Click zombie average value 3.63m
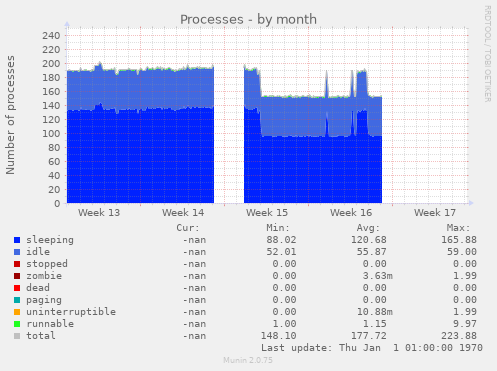Screen dimensions: 497x371 point(378,276)
